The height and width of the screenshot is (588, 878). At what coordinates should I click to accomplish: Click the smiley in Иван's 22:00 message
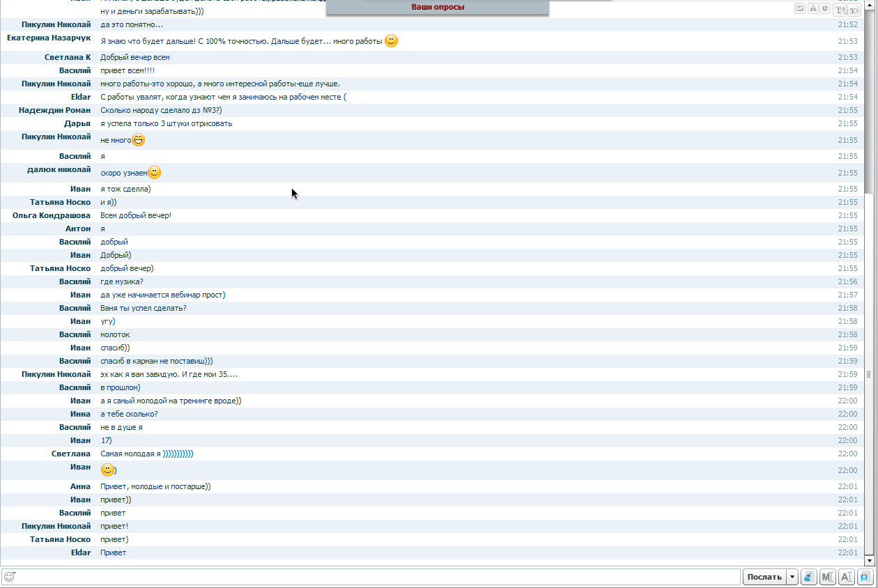107,470
